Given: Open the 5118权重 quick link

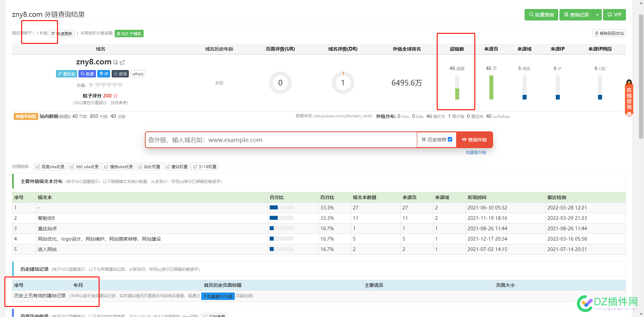Looking at the screenshot, I should coord(205,167).
